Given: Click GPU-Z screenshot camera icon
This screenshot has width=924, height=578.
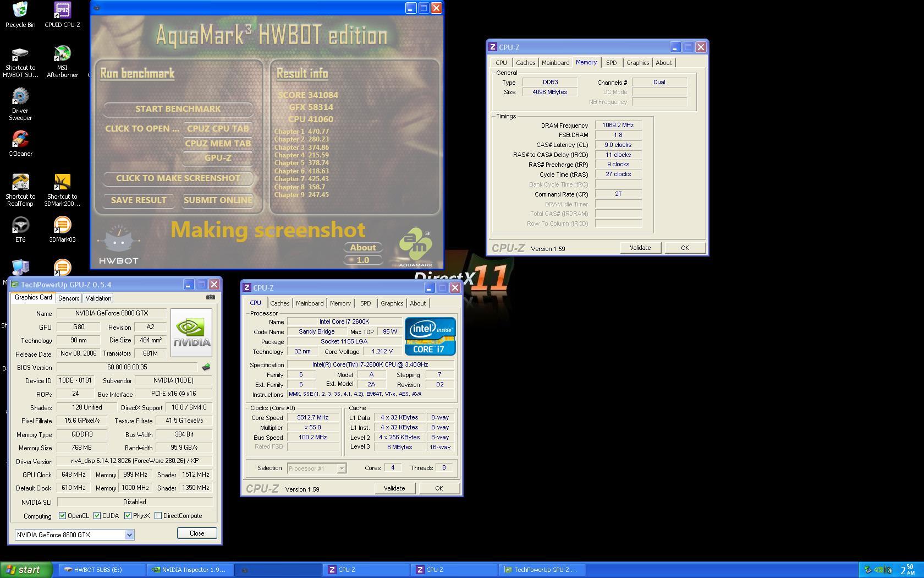Looking at the screenshot, I should click(x=211, y=297).
